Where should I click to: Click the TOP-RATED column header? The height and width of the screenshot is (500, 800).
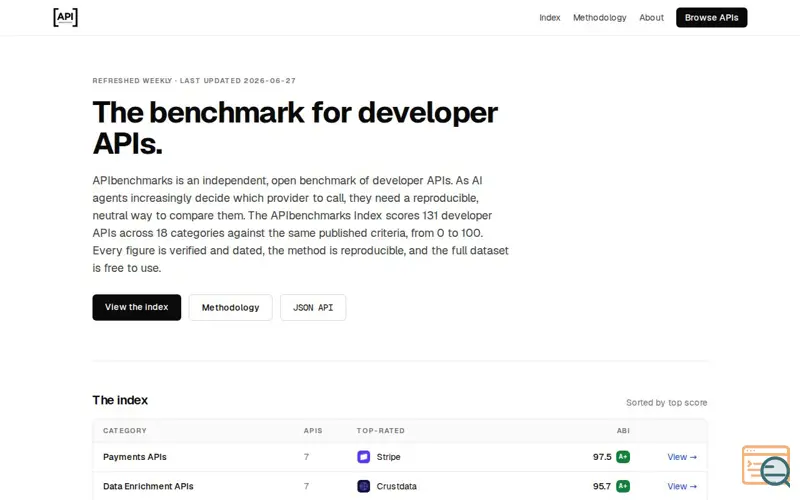pos(381,431)
